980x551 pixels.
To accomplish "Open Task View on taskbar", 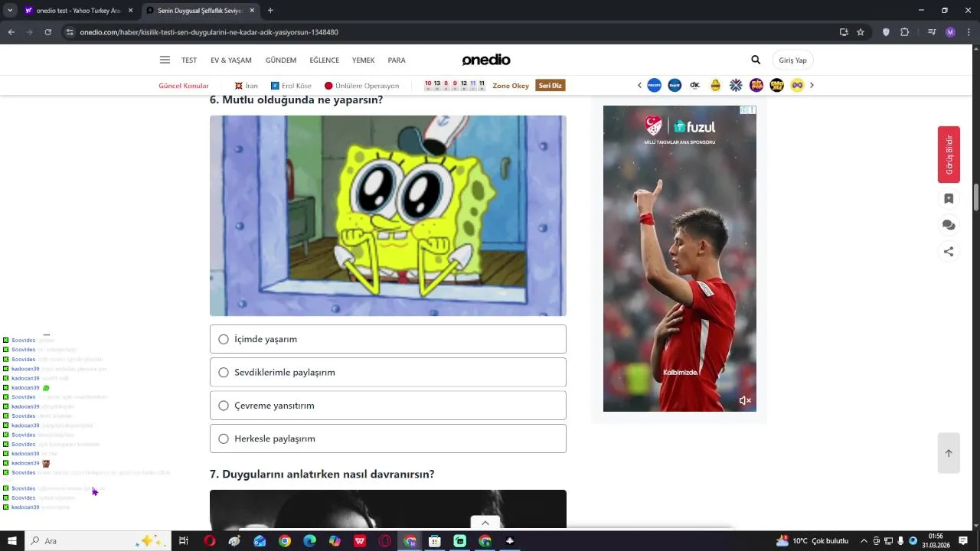I will pos(184,541).
